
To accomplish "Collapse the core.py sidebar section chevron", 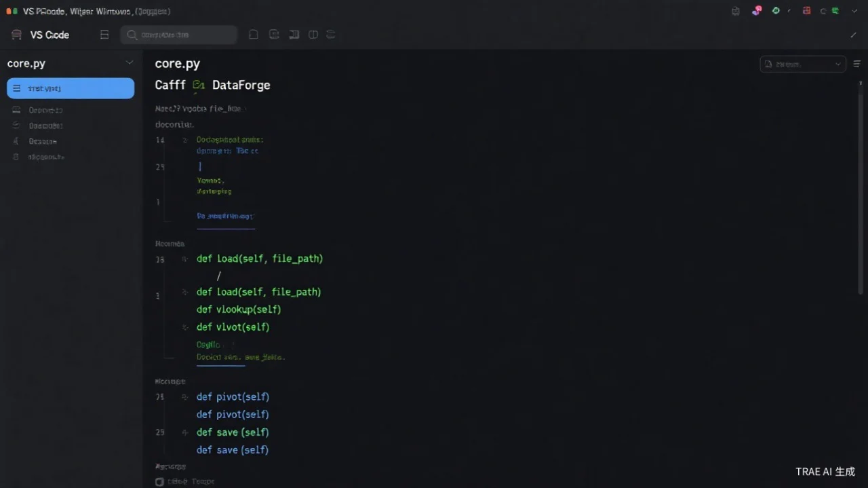I will point(130,63).
